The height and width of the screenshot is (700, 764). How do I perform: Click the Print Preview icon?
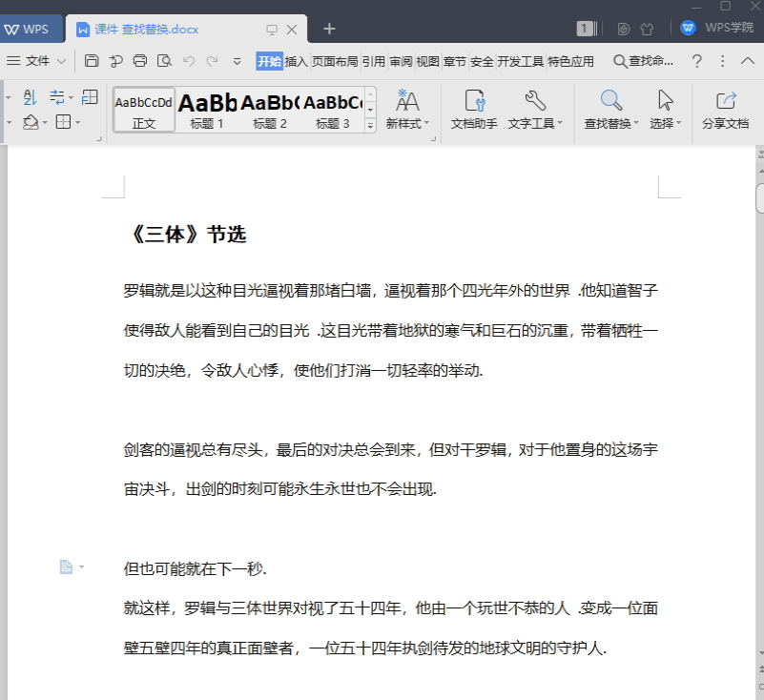pos(164,60)
